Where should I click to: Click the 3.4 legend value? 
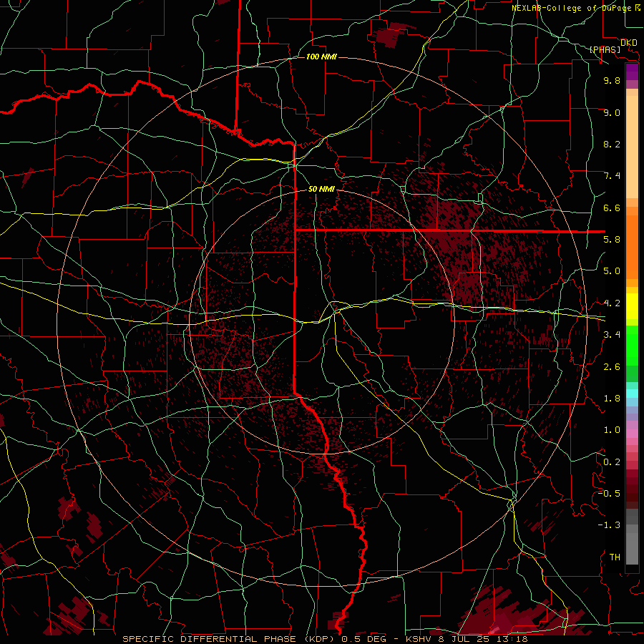click(612, 335)
